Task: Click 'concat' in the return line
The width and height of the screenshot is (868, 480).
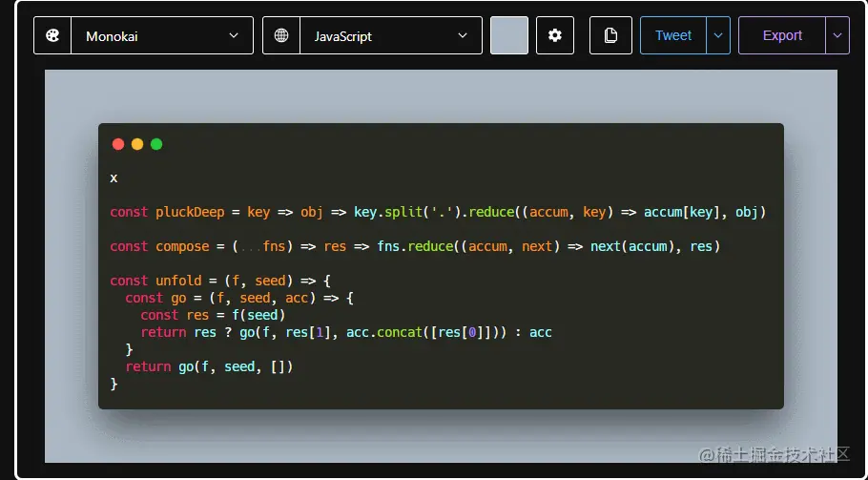Action: [x=400, y=332]
